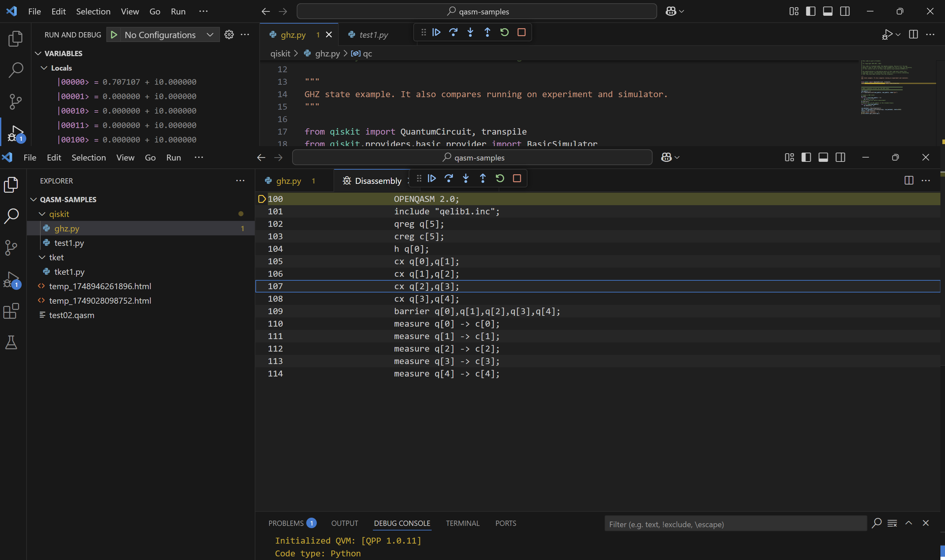Toggle primary side bar in bottom window
Image resolution: width=945 pixels, height=560 pixels.
click(806, 157)
